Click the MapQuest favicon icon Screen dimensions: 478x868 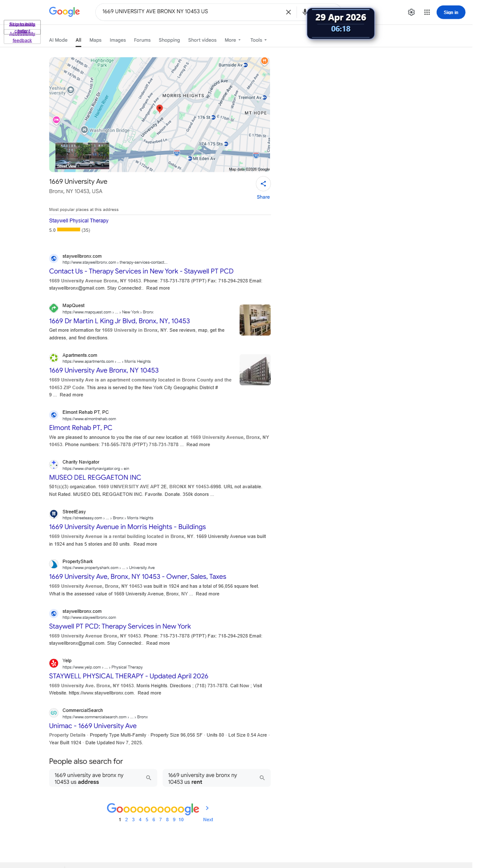pos(54,308)
